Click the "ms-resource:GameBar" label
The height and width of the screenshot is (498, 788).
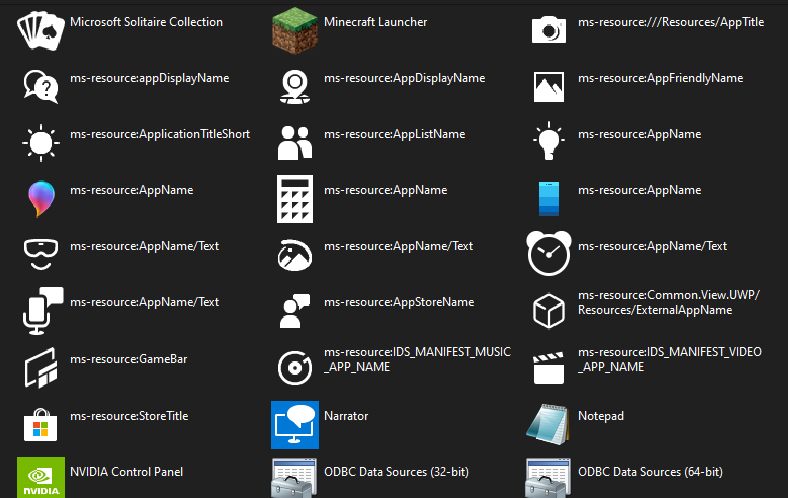pyautogui.click(x=129, y=359)
